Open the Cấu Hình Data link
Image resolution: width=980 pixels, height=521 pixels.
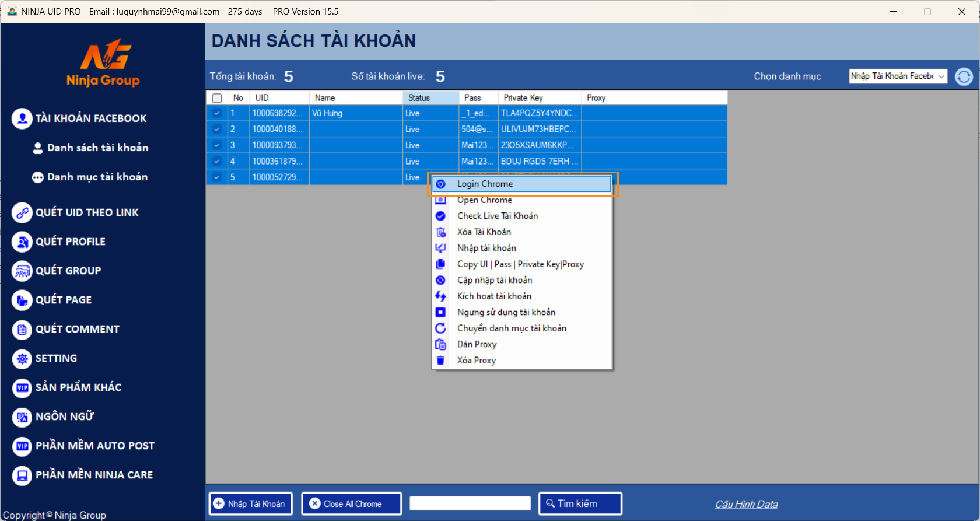pos(747,504)
